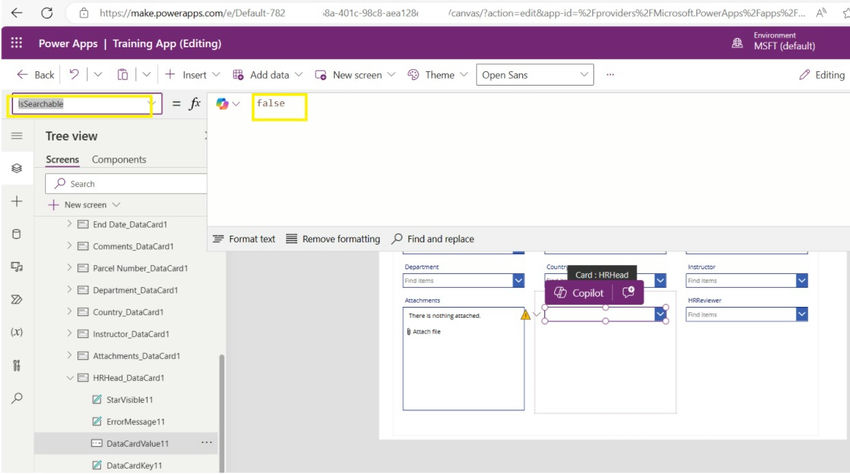Open the Advanced tools icon in sidebar
The image size is (850, 474).
point(17,365)
